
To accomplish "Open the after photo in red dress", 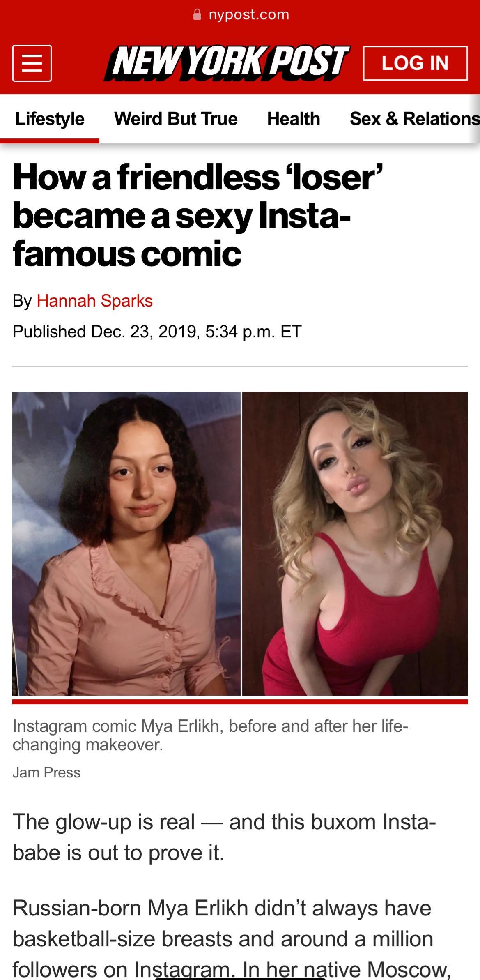I will (355, 544).
